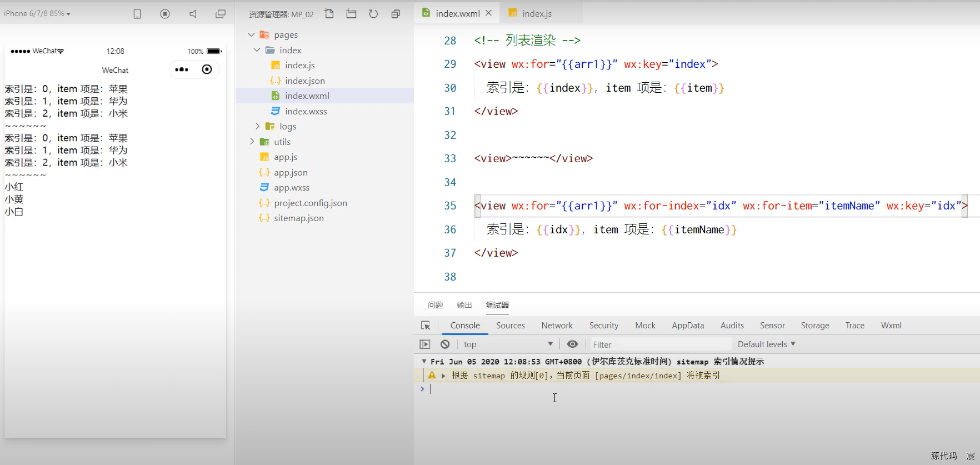Click the inspect element picker icon
The image size is (980, 465).
tap(426, 326)
